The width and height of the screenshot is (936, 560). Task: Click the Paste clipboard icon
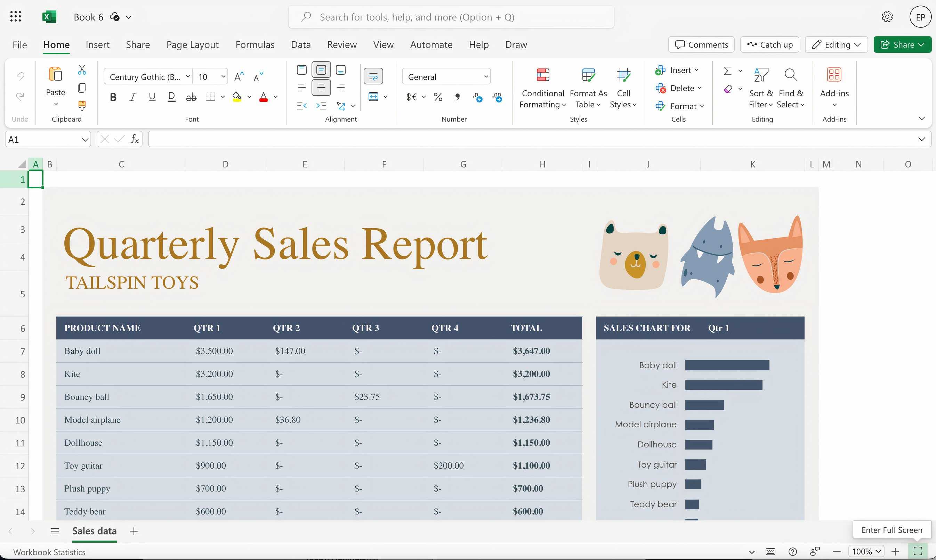click(56, 74)
